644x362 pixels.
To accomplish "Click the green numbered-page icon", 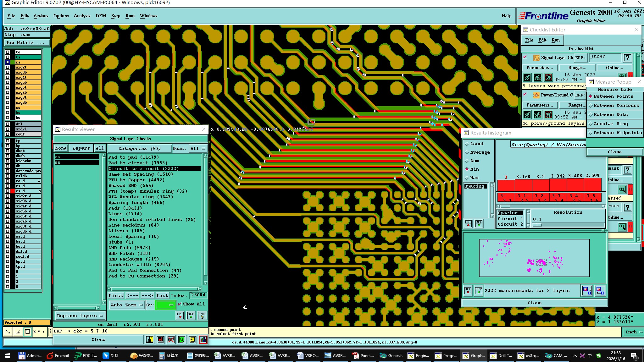I will point(182,340).
